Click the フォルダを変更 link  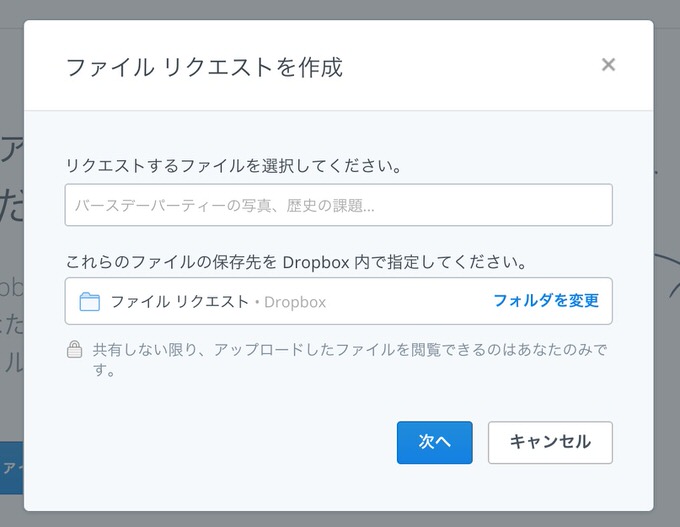pos(546,300)
